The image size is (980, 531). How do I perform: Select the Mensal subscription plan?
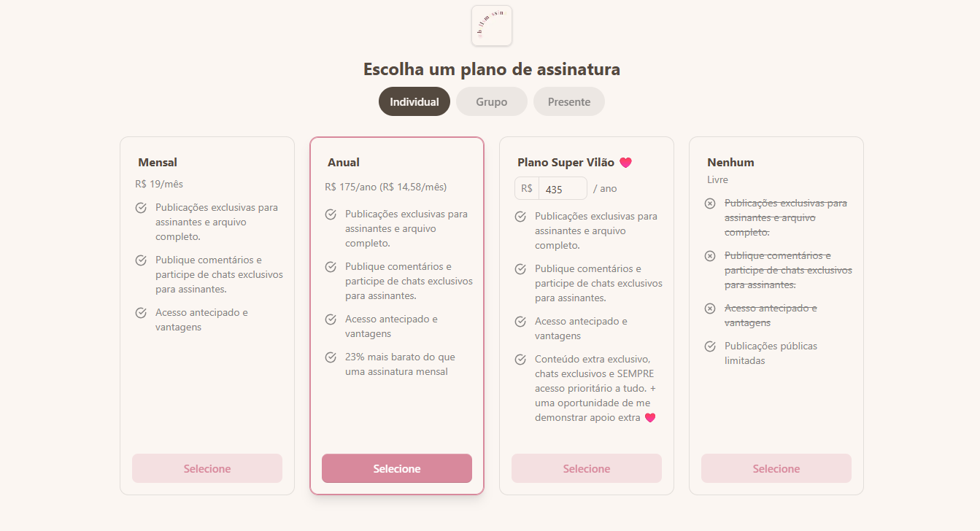click(207, 468)
